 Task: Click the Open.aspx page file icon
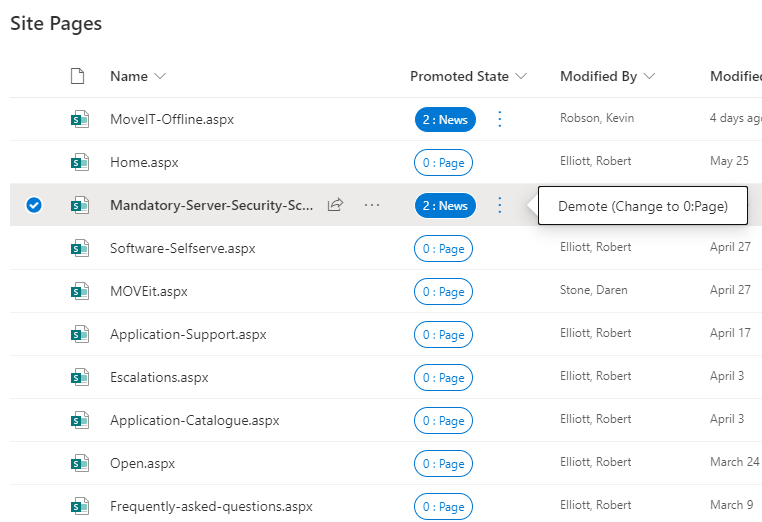coord(79,463)
